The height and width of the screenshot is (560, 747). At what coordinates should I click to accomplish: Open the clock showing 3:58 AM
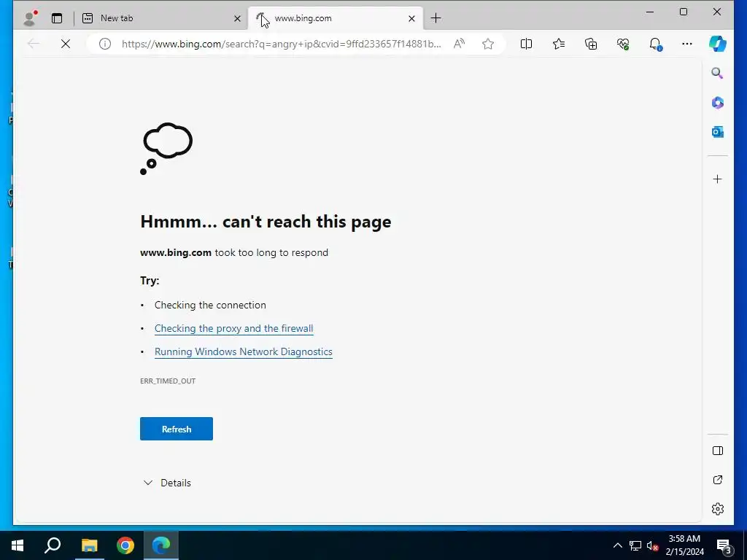pos(684,545)
